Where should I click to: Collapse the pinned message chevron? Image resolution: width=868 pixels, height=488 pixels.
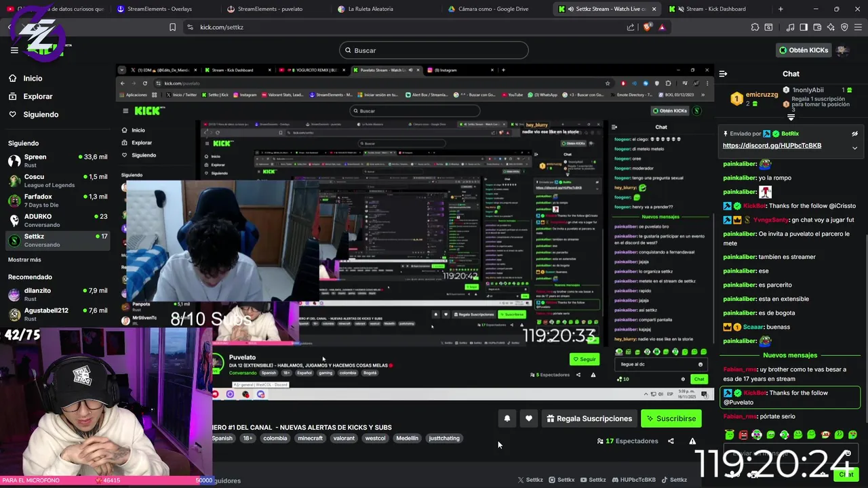[x=855, y=148]
